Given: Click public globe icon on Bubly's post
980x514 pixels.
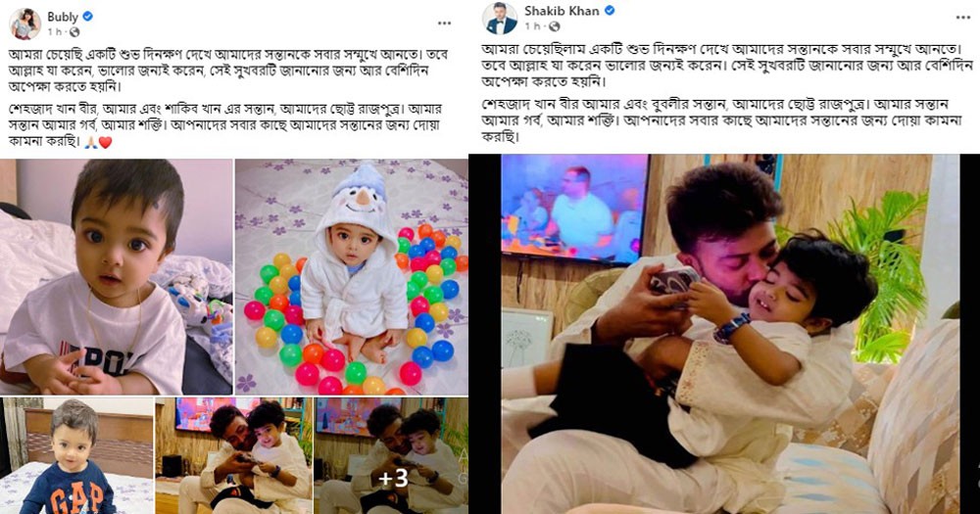Looking at the screenshot, I should tap(74, 32).
